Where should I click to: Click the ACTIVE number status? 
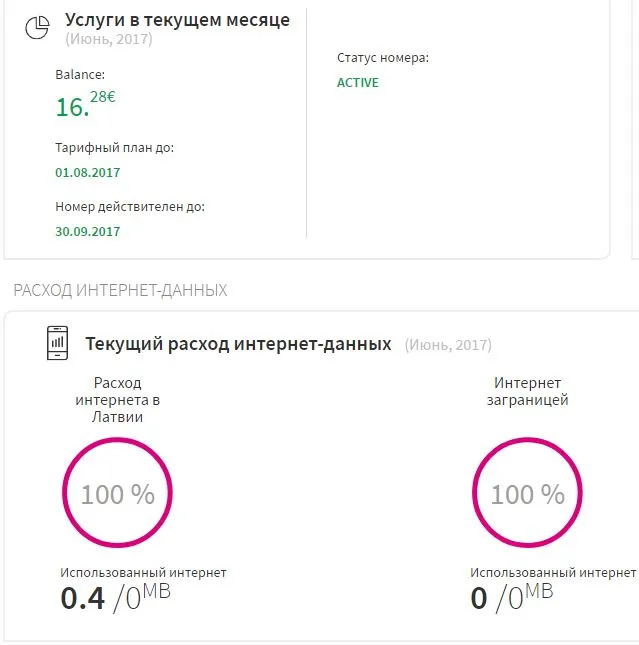(x=358, y=83)
